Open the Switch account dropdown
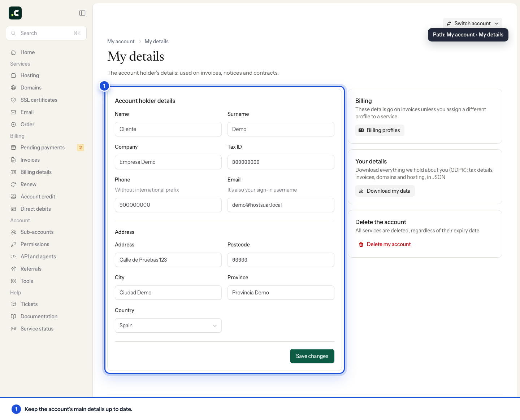The width and height of the screenshot is (520, 420). point(472,23)
